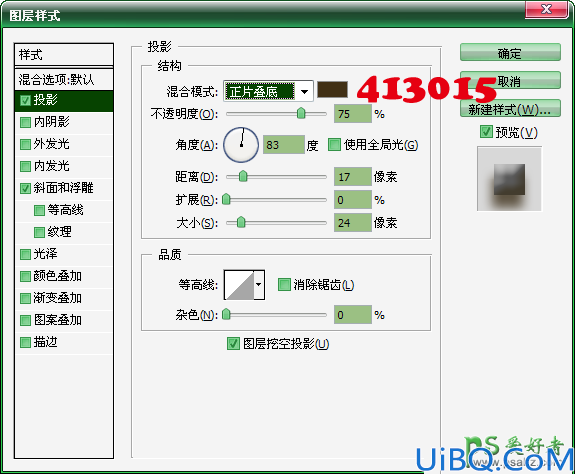
Task: Click the 距离 distance slider handle
Action: click(x=243, y=176)
